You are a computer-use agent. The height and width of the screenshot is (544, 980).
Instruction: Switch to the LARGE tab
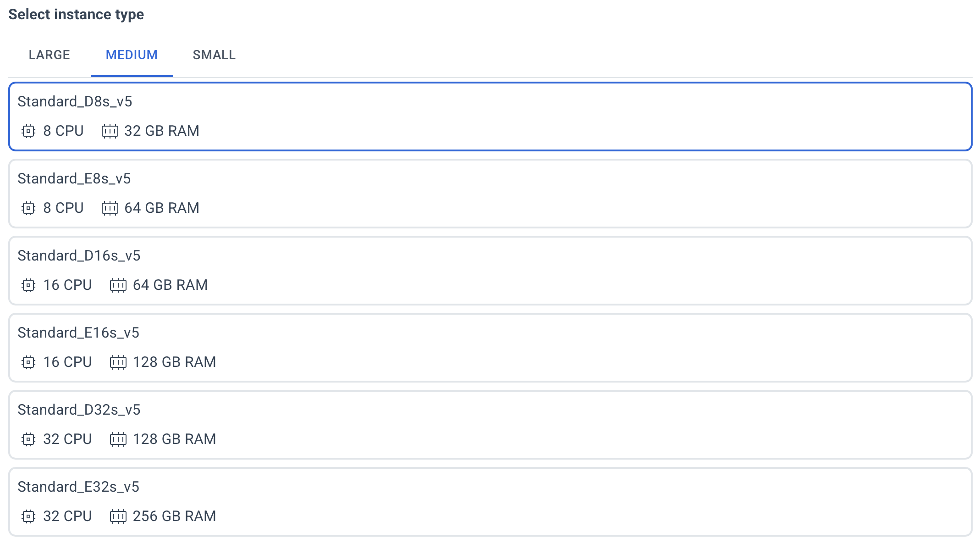pos(50,55)
